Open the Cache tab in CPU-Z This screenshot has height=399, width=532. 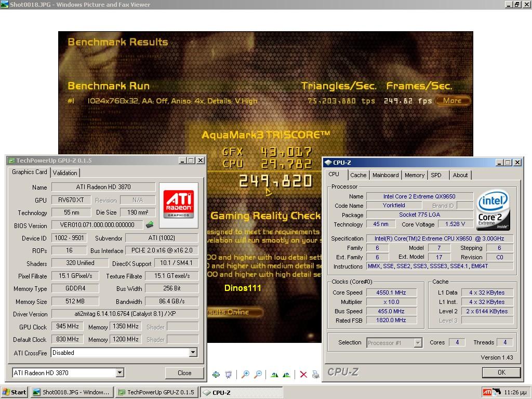358,175
